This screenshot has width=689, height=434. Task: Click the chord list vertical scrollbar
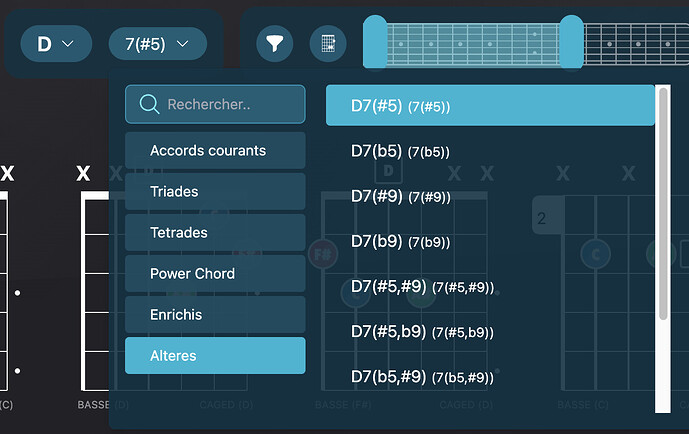pos(662,200)
